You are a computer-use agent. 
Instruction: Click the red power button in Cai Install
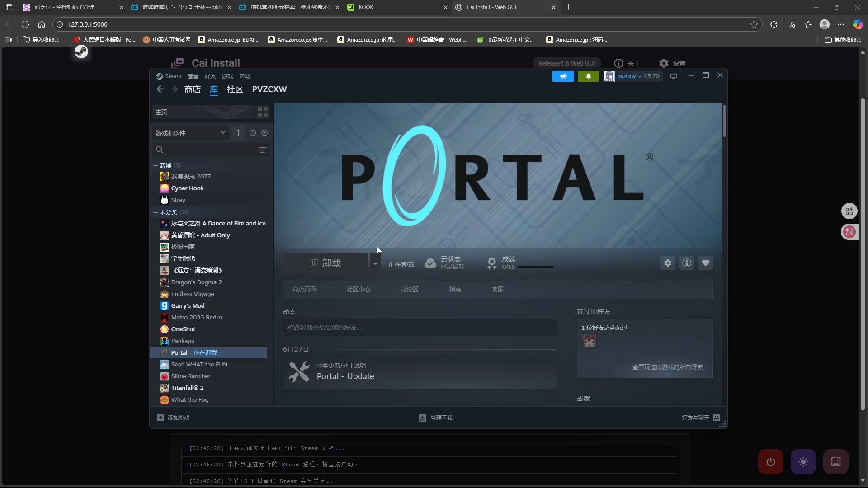click(x=771, y=462)
